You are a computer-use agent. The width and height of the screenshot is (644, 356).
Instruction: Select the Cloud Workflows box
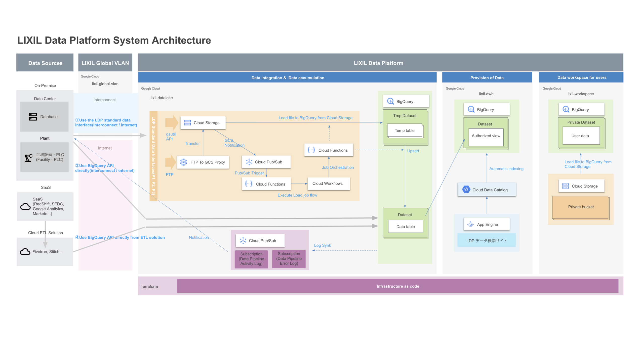coord(328,184)
